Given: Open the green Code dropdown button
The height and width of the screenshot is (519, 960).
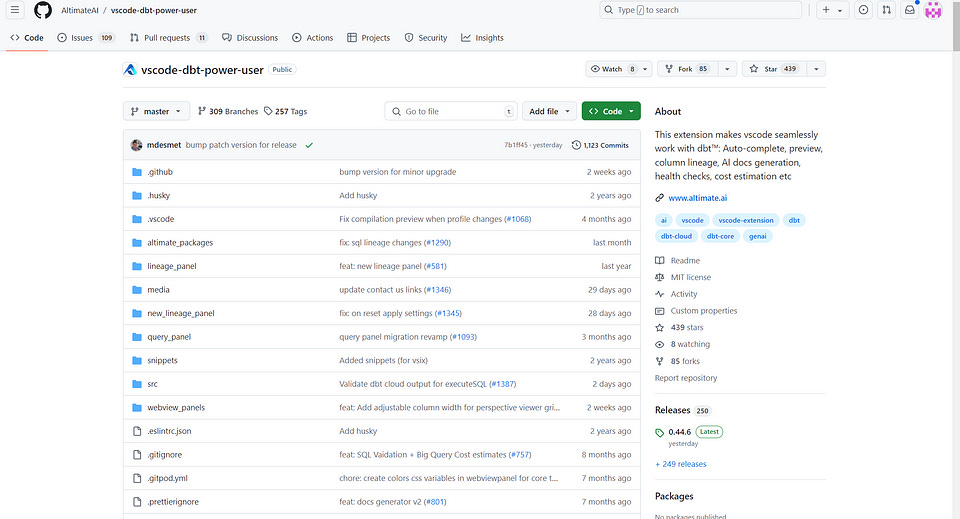Looking at the screenshot, I should [611, 111].
